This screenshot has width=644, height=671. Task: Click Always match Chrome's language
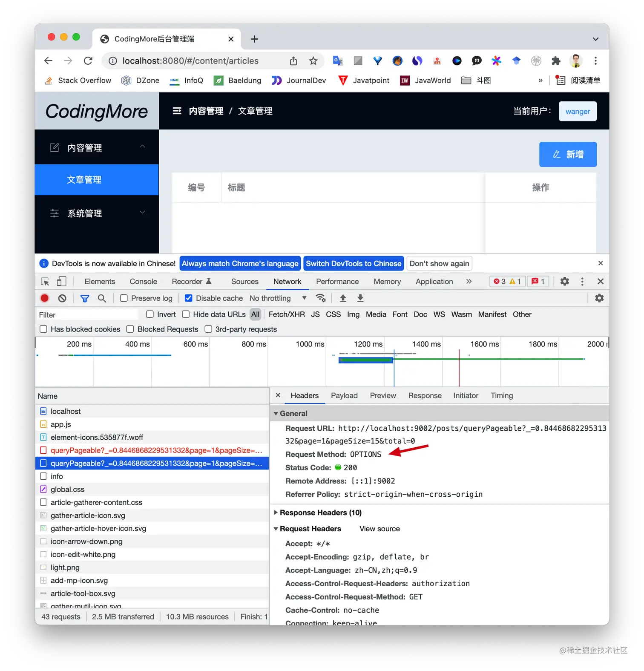(240, 264)
